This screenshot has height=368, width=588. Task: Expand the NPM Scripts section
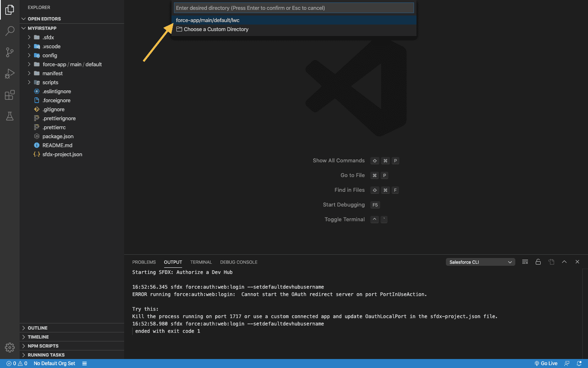(x=72, y=346)
